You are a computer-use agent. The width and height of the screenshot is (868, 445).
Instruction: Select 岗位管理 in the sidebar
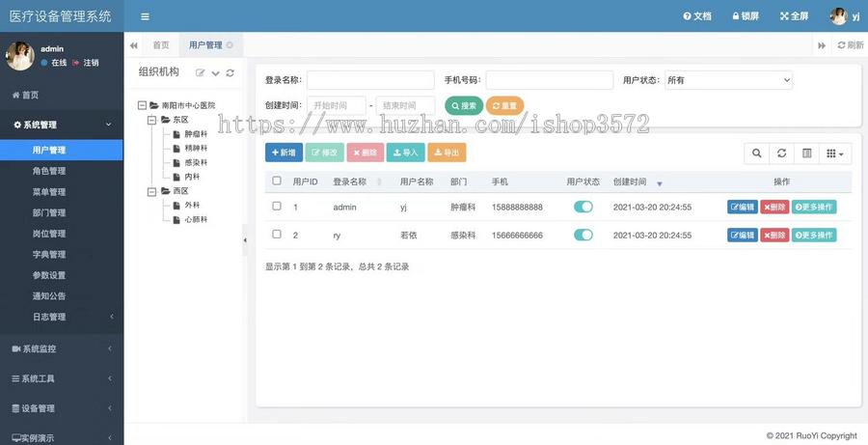point(62,234)
